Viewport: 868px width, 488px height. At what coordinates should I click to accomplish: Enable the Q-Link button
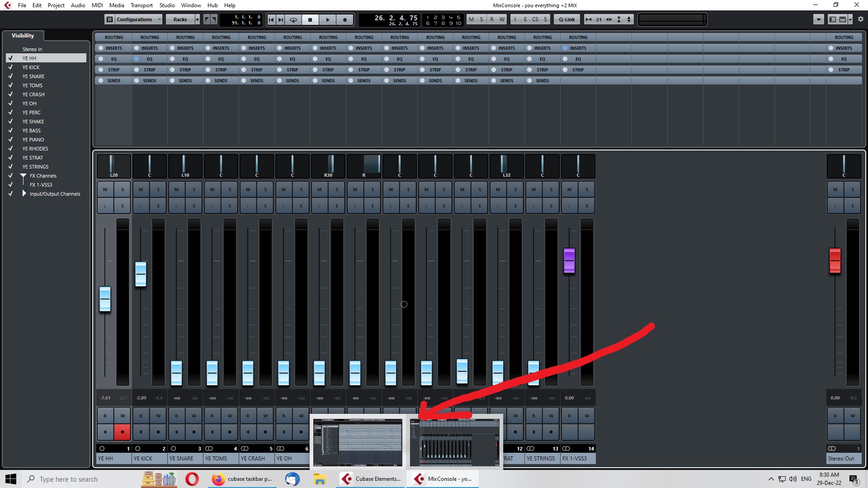point(567,19)
